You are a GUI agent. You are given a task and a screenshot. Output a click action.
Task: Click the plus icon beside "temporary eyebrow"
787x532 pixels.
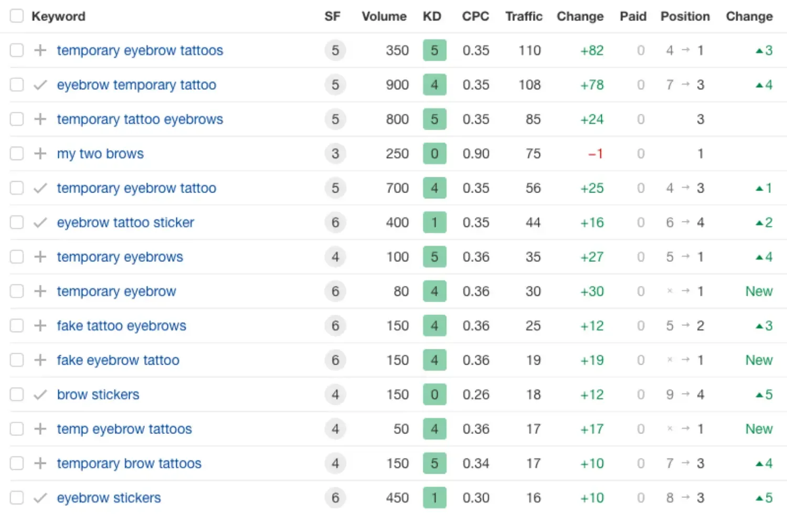click(40, 291)
